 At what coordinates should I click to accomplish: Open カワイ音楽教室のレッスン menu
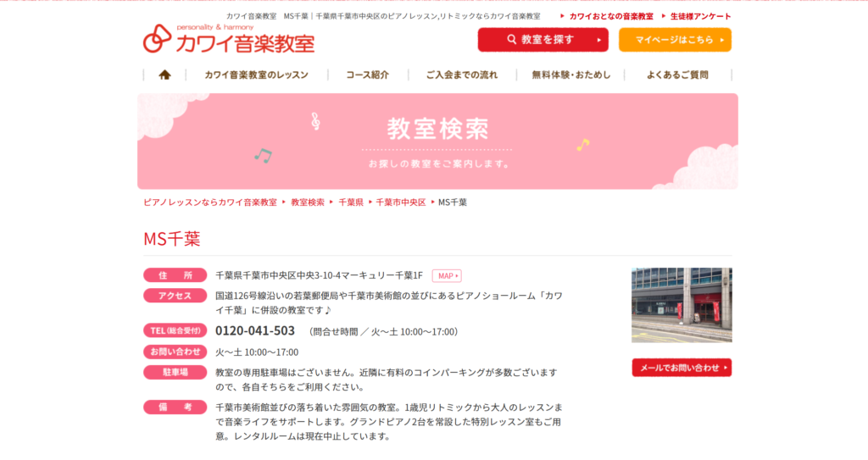256,75
